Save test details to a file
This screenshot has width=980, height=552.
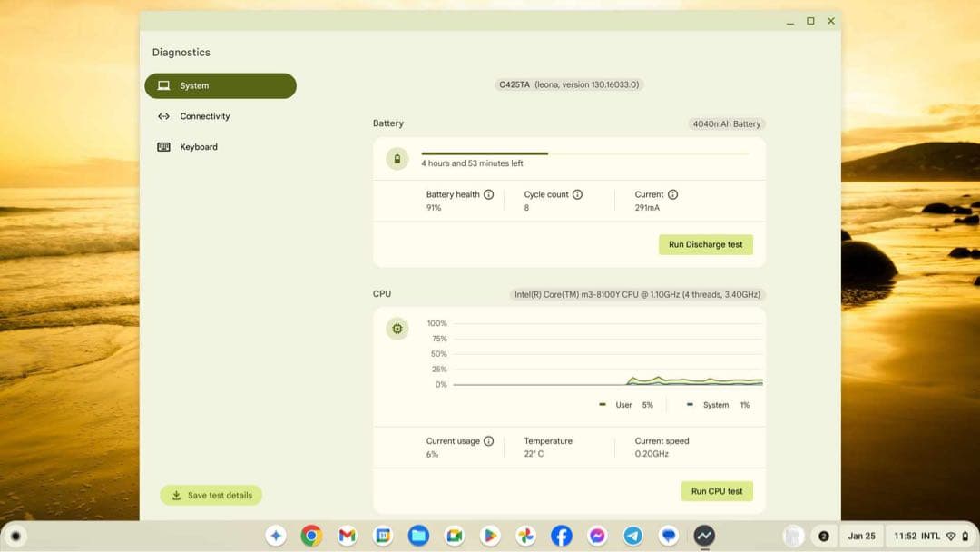pyautogui.click(x=211, y=496)
